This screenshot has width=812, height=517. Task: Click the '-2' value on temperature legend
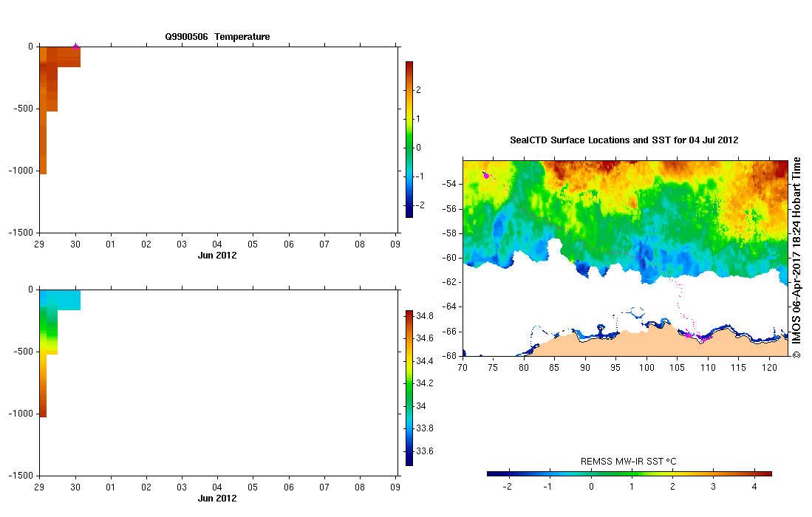click(x=420, y=205)
